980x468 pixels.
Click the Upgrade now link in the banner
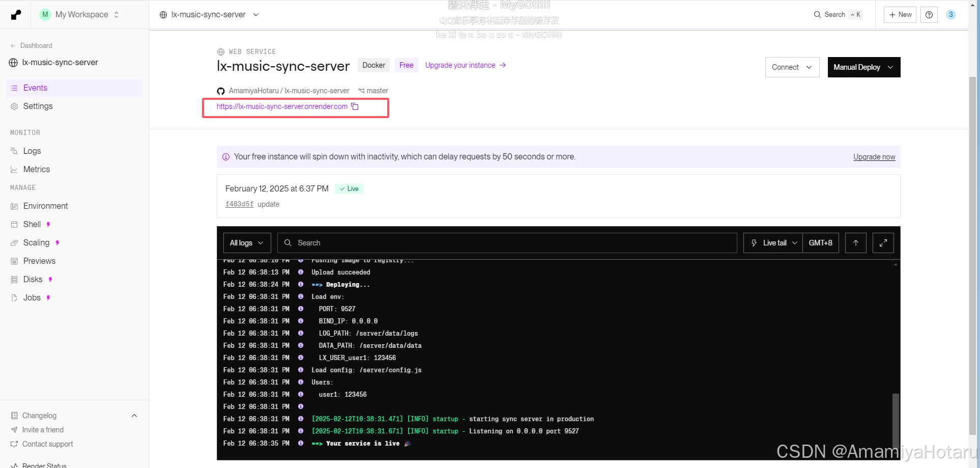874,157
